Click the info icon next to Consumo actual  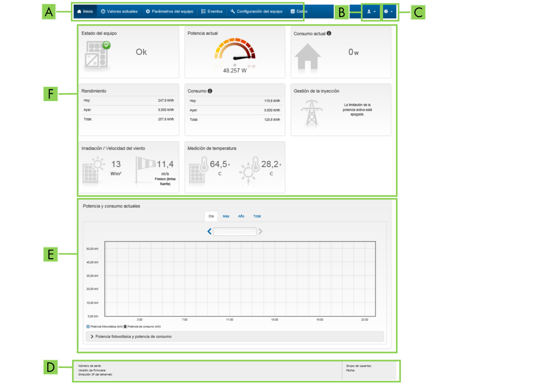[x=329, y=34]
